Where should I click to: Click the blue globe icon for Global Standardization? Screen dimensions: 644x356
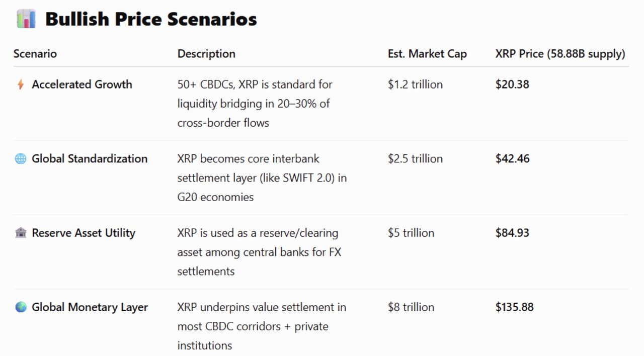click(x=21, y=159)
